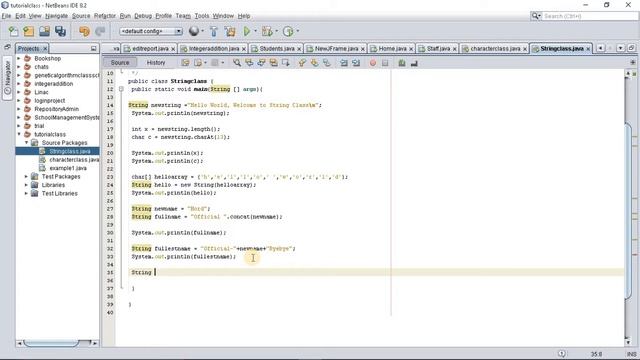The width and height of the screenshot is (640, 360).
Task: Open the Refactor menu
Action: [105, 16]
